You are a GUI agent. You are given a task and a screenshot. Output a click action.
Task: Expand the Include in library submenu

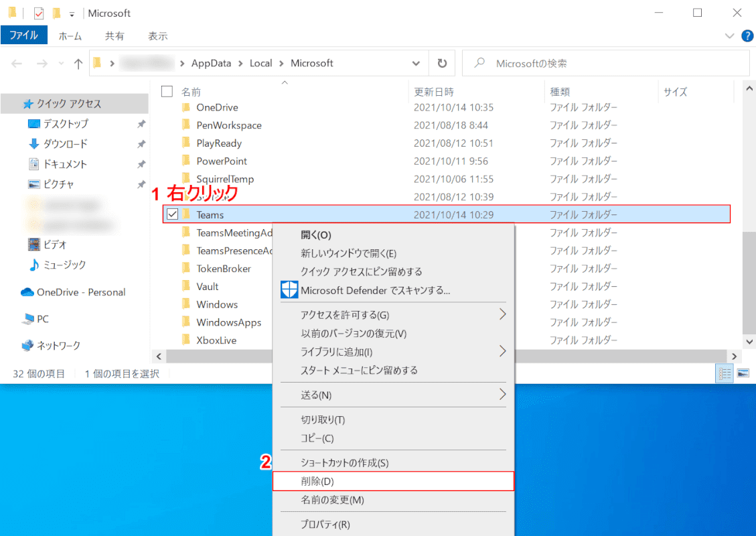coord(502,351)
